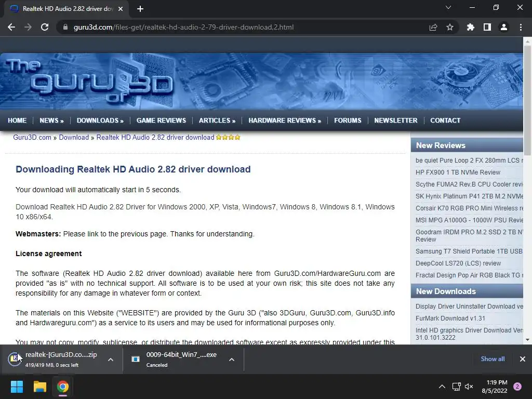This screenshot has width=532, height=399.
Task: Open be quiet Pure Loop 2 review
Action: pos(469,161)
